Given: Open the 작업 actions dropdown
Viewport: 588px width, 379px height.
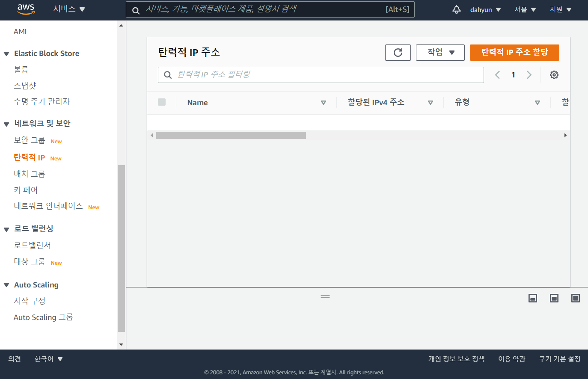Looking at the screenshot, I should pos(440,53).
